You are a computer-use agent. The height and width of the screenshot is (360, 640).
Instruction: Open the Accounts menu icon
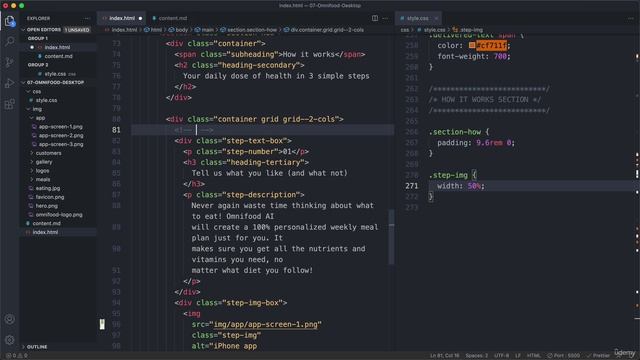tap(9, 319)
